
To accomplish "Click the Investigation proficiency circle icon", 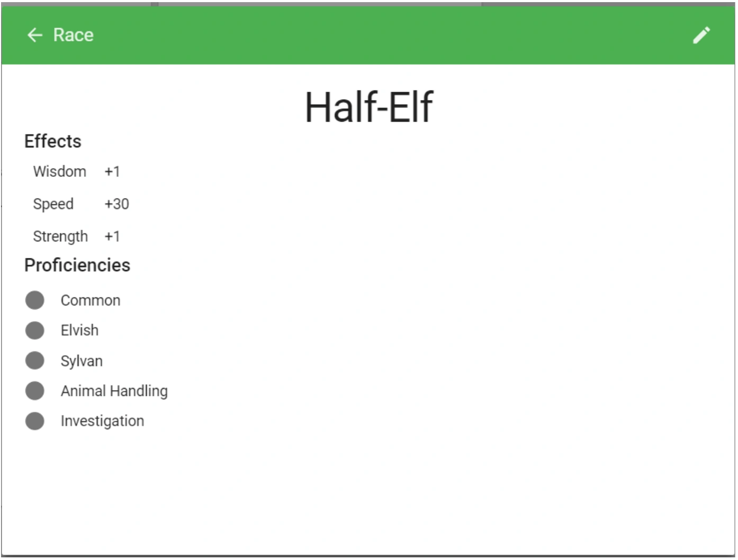I will click(35, 422).
